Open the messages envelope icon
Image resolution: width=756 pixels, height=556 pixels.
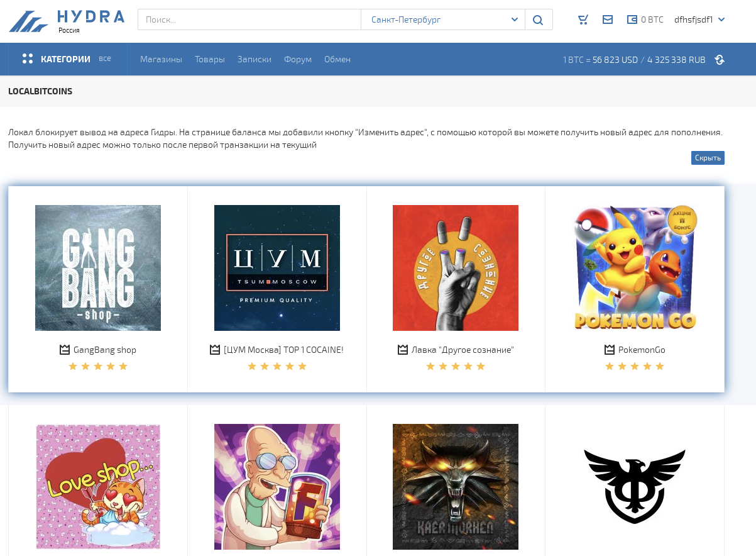coord(608,19)
